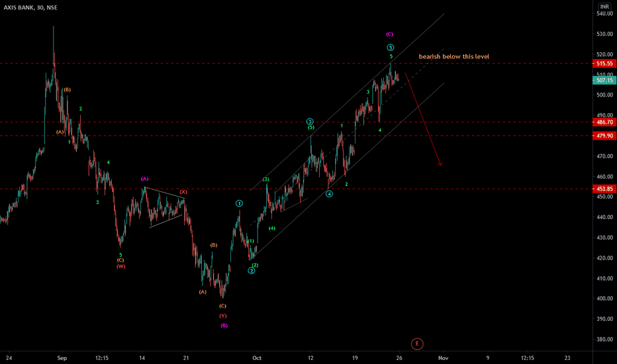
Task: Click the green (2) wave label
Action: pos(256,265)
